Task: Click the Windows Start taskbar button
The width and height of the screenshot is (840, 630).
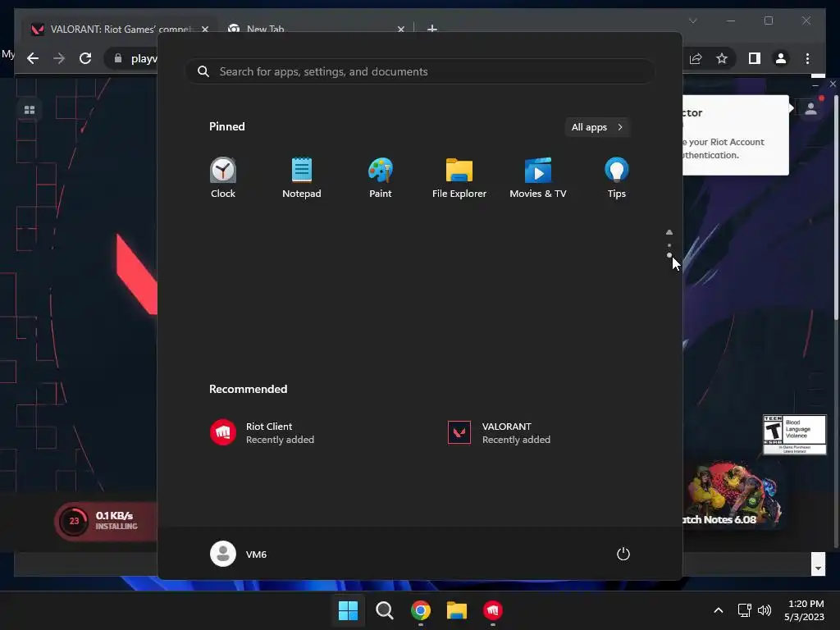Action: pos(348,610)
